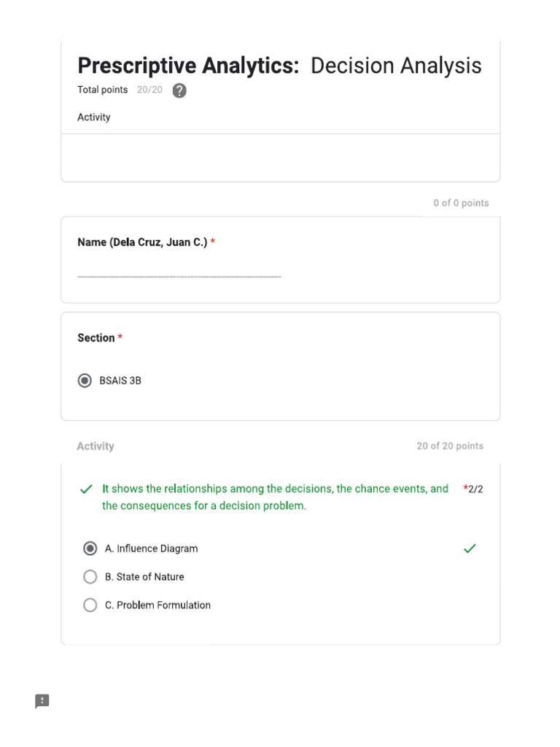Click the Section question label
Screen dimensions: 560x747
pyautogui.click(x=96, y=338)
